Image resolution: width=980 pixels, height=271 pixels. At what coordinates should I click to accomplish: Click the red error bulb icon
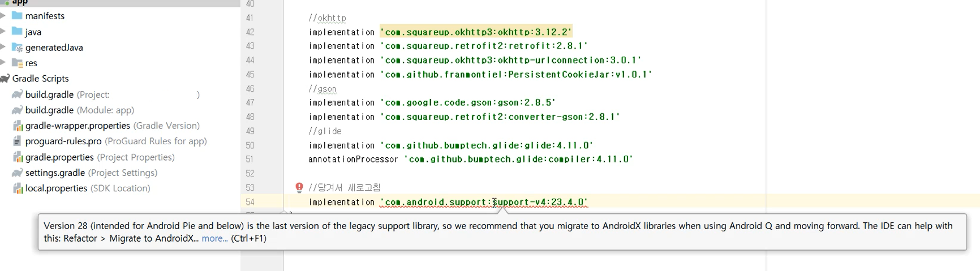coord(299,187)
